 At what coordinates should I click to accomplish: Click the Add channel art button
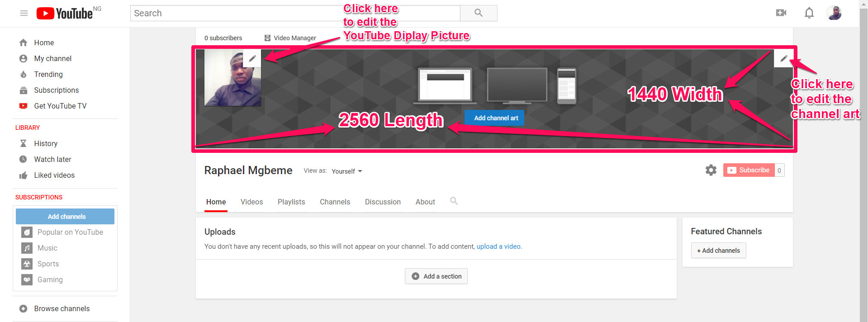click(x=496, y=118)
